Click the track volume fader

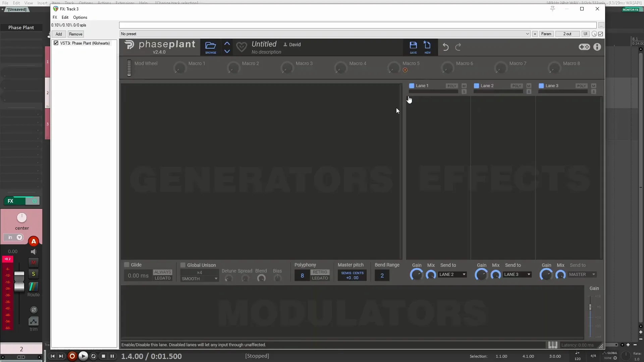click(19, 282)
